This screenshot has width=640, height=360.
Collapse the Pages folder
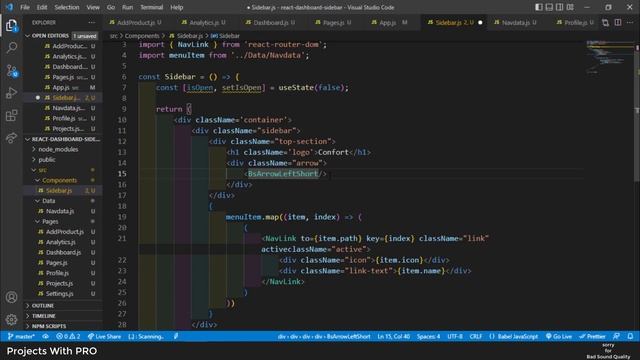point(50,221)
